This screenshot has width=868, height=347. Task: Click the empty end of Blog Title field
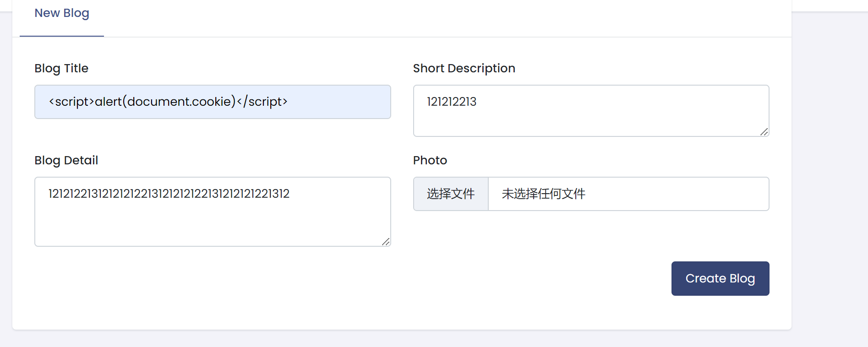click(344, 102)
